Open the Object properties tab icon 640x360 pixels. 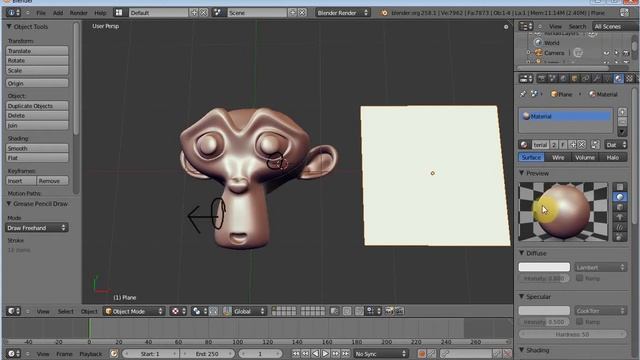pos(575,78)
